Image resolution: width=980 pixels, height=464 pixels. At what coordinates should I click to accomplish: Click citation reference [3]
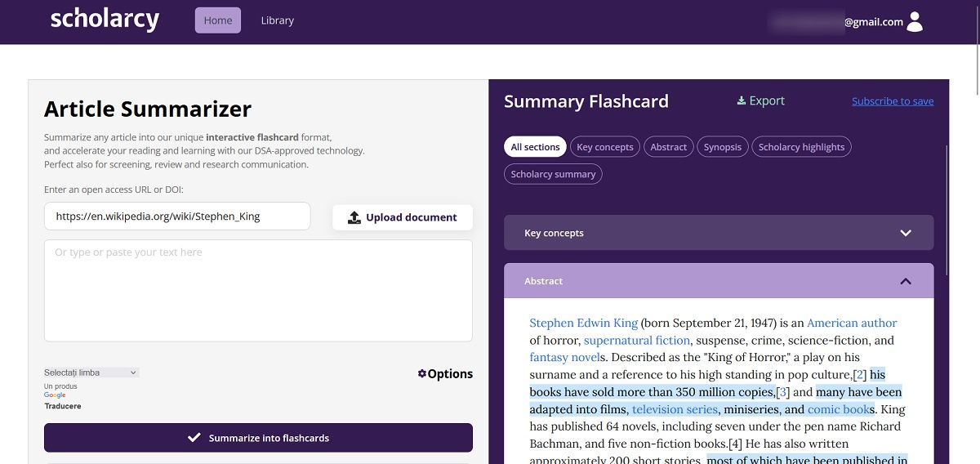(782, 392)
